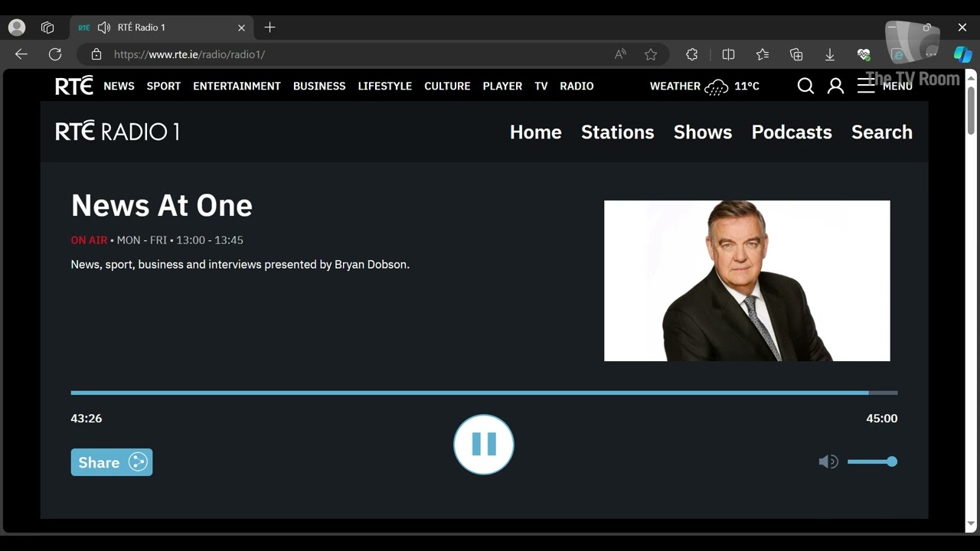Click the News At One title

[x=162, y=205]
